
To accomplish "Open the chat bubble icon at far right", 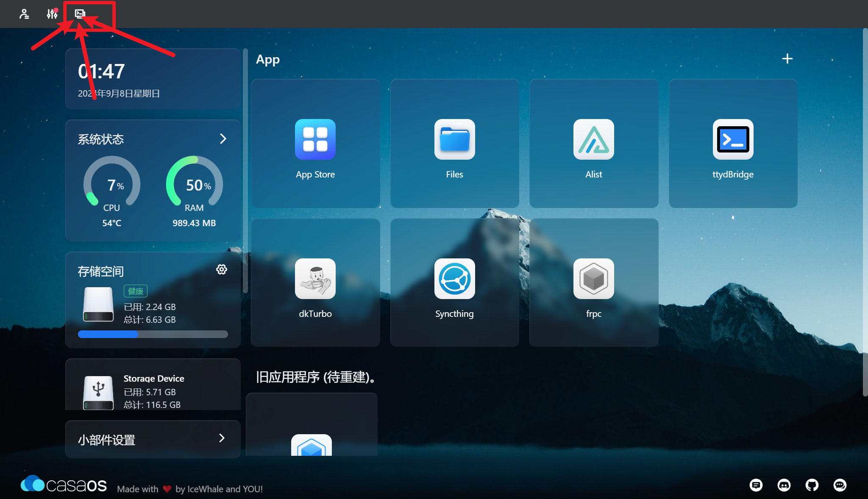I will [x=840, y=485].
